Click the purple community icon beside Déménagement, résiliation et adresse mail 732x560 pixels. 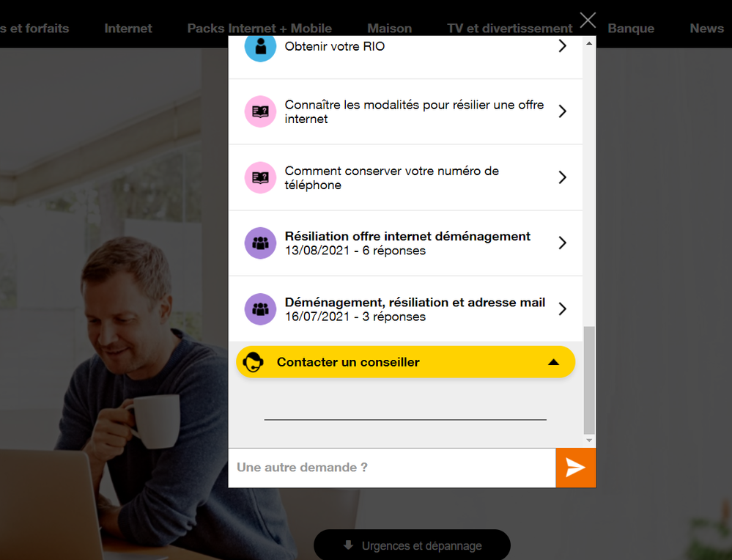(261, 309)
